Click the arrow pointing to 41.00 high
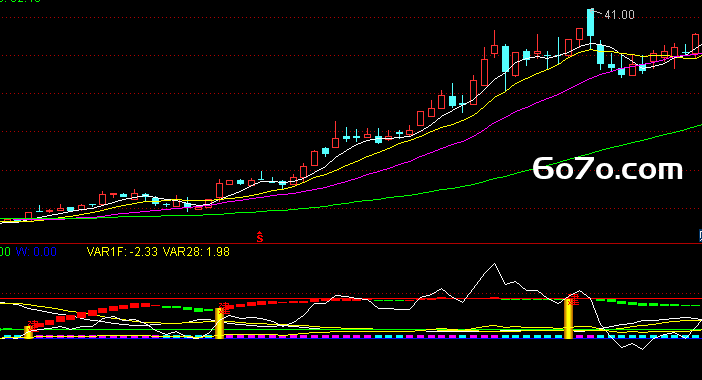 (x=597, y=12)
